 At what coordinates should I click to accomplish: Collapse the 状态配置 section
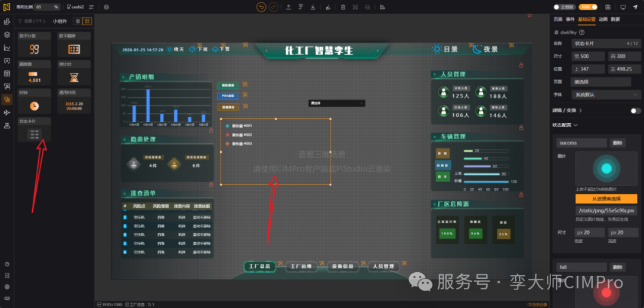[x=565, y=125]
